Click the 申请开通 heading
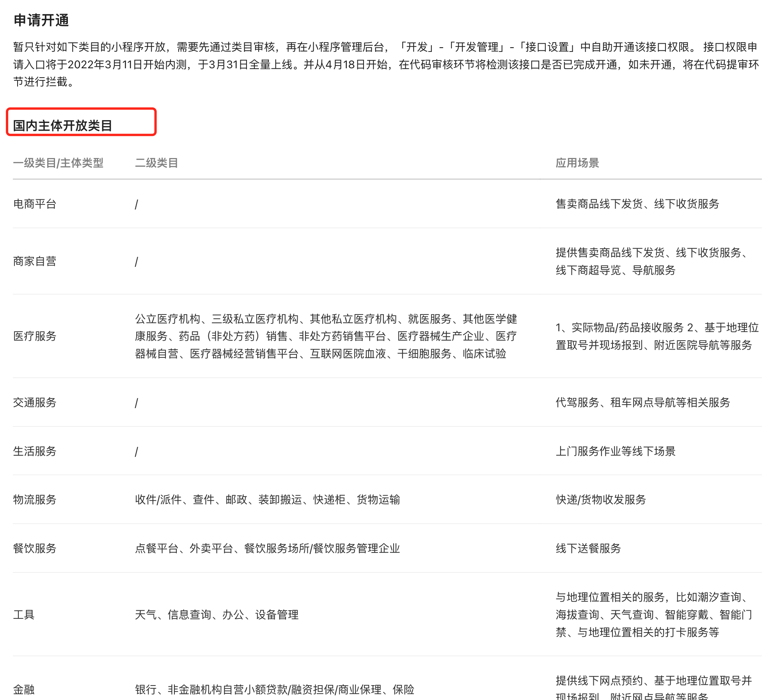This screenshot has width=781, height=700. coord(41,20)
